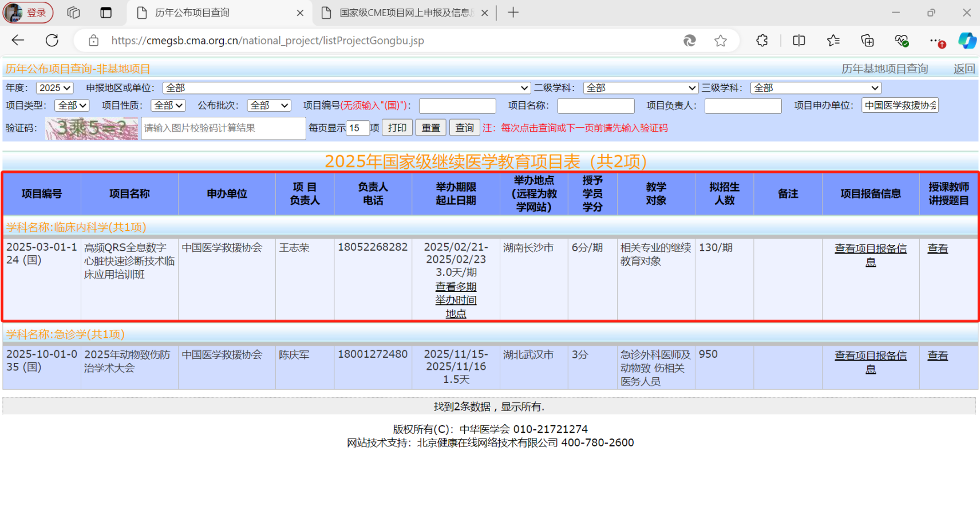Viewport: 980px width, 510px height.
Task: Click the 学科名称:临床内科学 group row
Action: pyautogui.click(x=491, y=227)
